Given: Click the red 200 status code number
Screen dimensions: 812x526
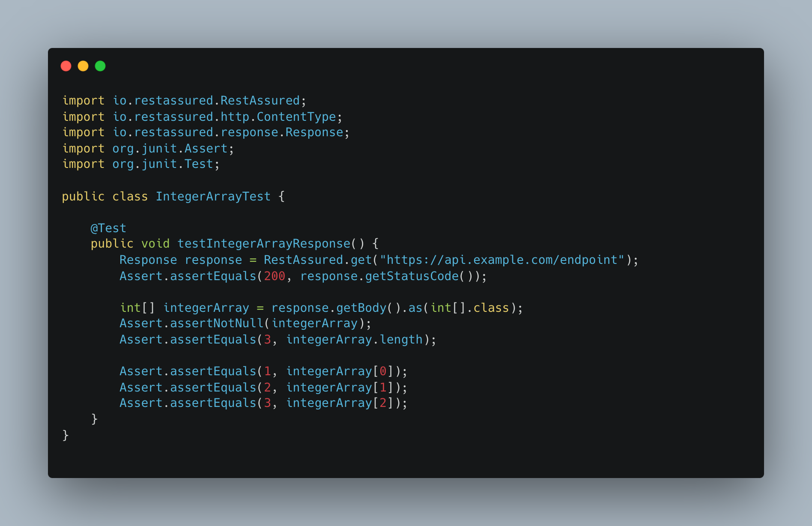Looking at the screenshot, I should 275,276.
